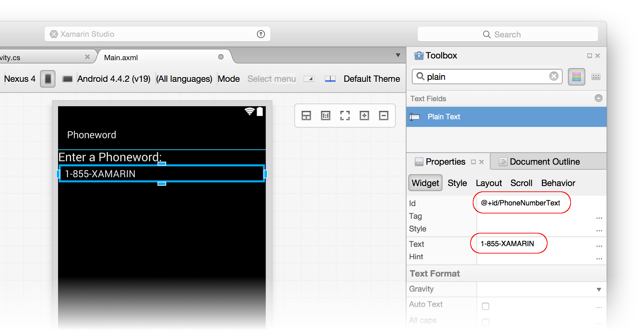Switch toolbox to compact grid view
Viewport: 644px width, 330px height.
tap(596, 77)
